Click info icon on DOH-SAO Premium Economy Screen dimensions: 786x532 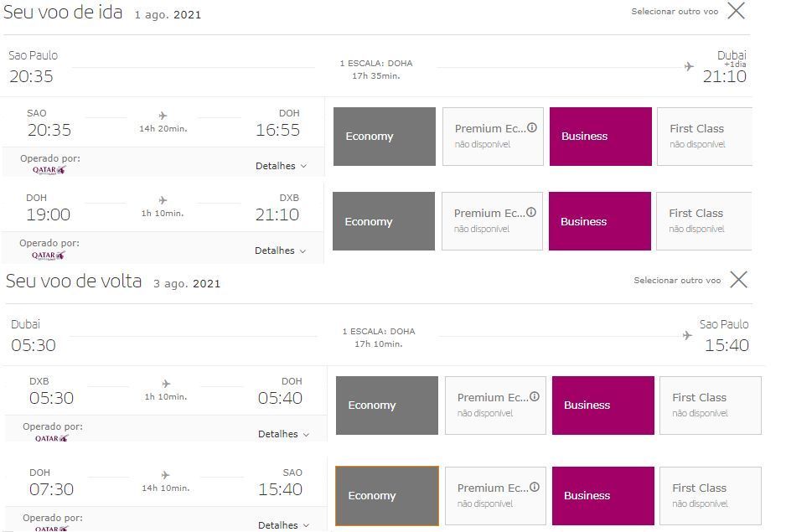pos(535,487)
